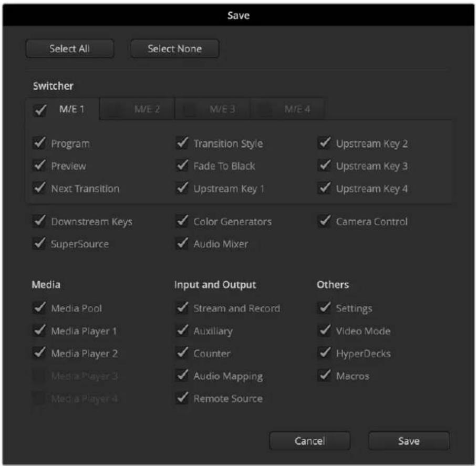Click the "Switcher" section heading
476x466 pixels.
(53, 86)
